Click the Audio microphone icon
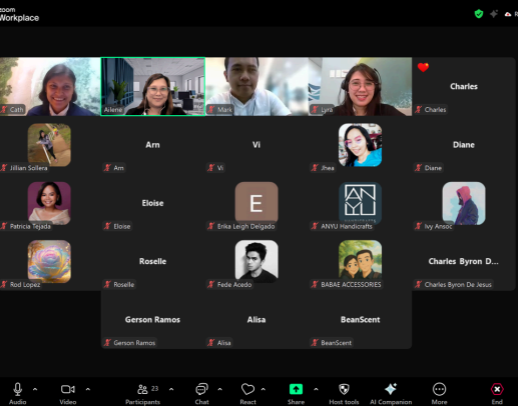This screenshot has height=406, width=518. click(18, 389)
